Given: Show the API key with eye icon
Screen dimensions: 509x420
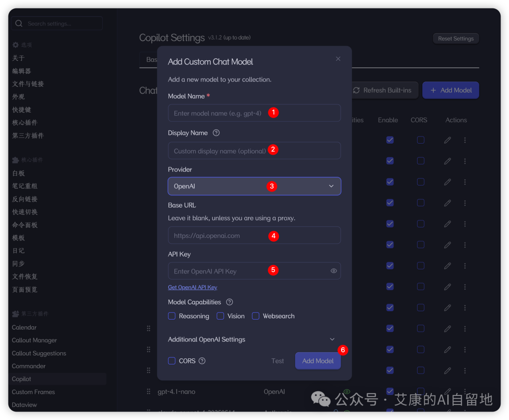Looking at the screenshot, I should point(333,271).
